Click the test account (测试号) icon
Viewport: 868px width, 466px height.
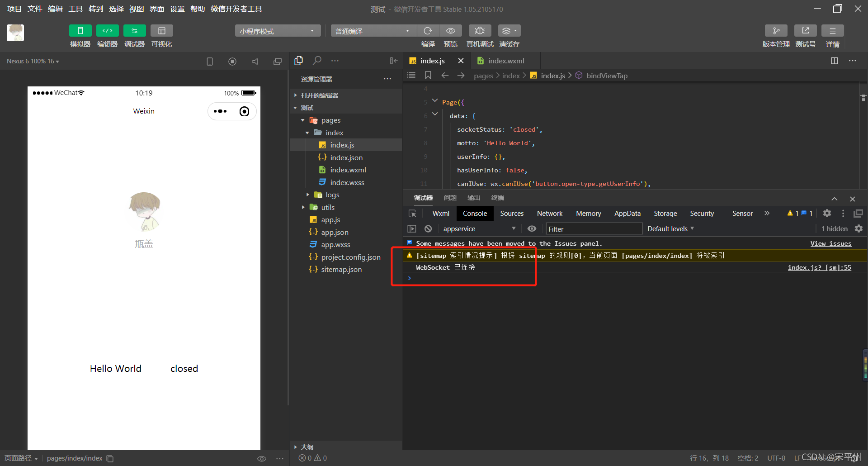[x=805, y=31]
